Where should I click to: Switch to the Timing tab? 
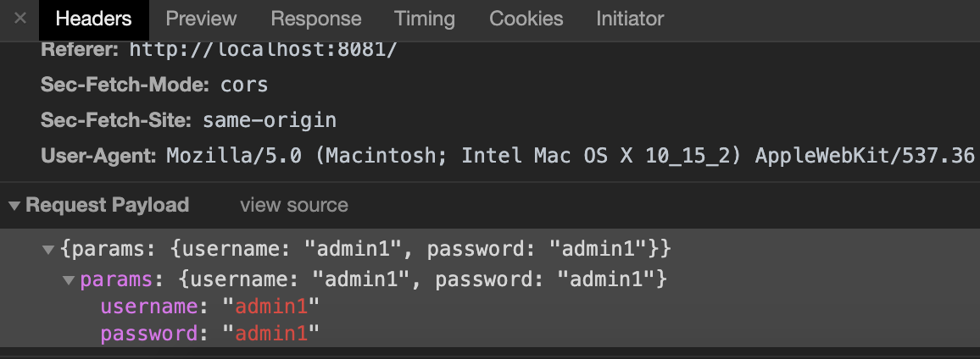point(425,19)
